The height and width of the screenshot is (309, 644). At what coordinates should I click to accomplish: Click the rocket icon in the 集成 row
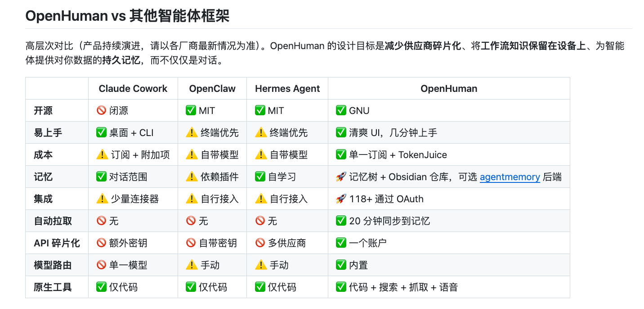[x=341, y=199]
